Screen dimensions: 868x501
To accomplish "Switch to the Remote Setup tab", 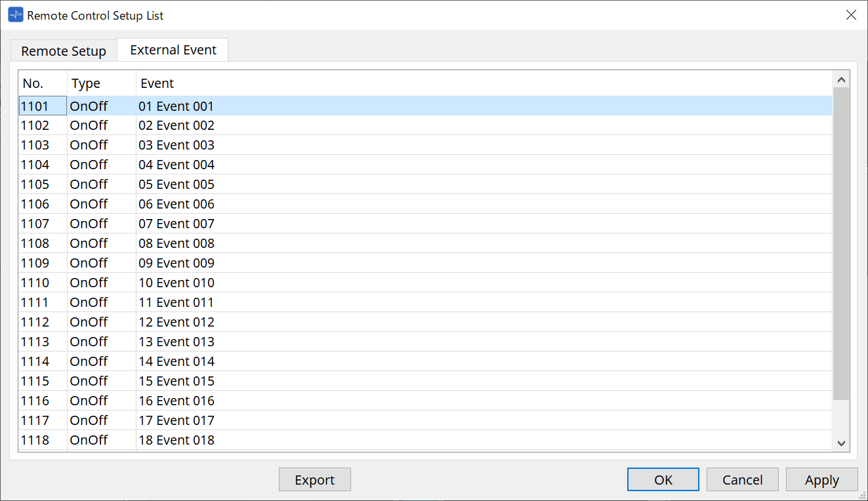I will point(64,50).
